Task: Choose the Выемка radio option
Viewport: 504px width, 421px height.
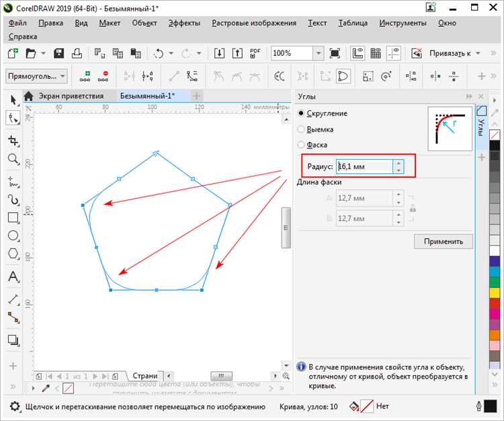Action: pos(302,129)
